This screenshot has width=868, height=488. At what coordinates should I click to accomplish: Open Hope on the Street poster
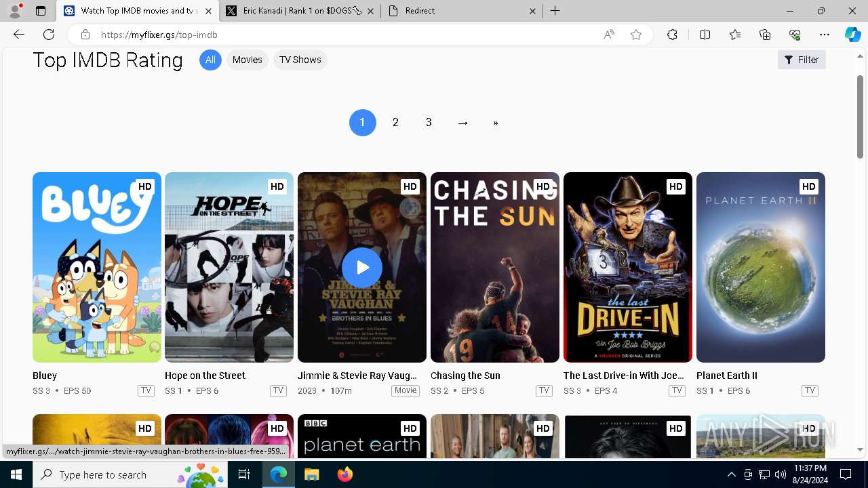pos(229,267)
